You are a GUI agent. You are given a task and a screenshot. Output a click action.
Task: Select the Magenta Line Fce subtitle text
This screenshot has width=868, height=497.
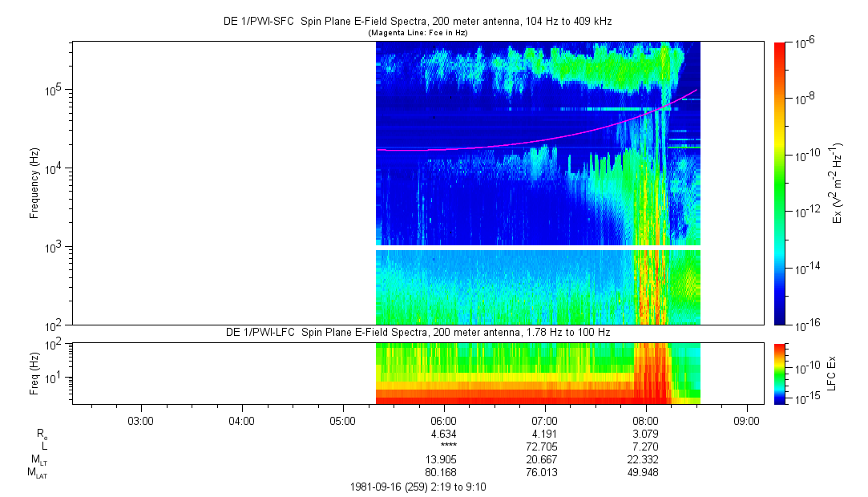(x=417, y=33)
